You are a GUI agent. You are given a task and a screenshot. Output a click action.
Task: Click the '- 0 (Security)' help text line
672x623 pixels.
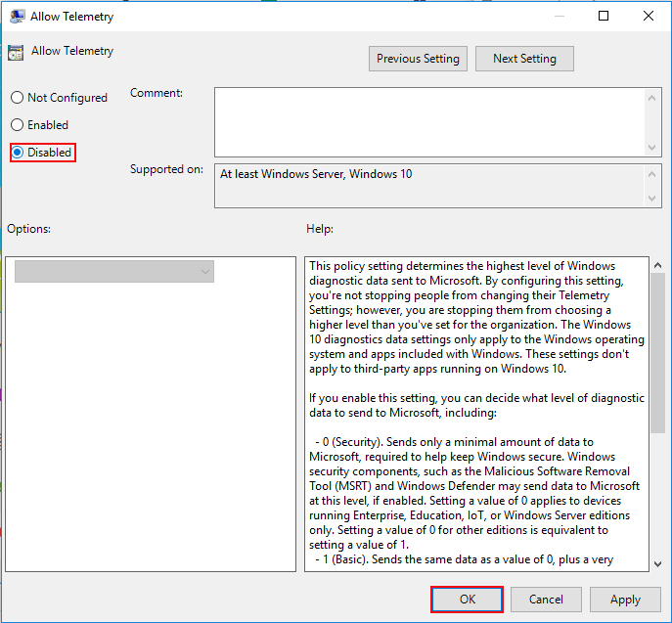pos(454,442)
